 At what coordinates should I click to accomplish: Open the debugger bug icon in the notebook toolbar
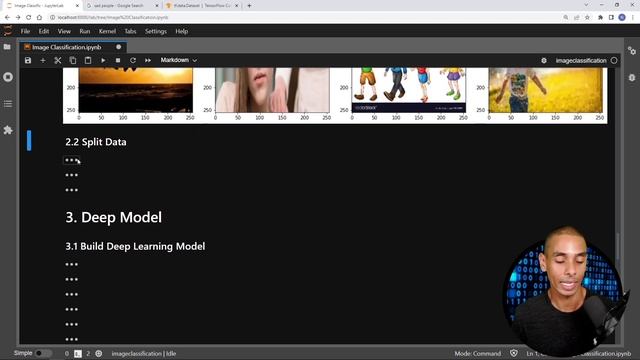pyautogui.click(x=544, y=60)
